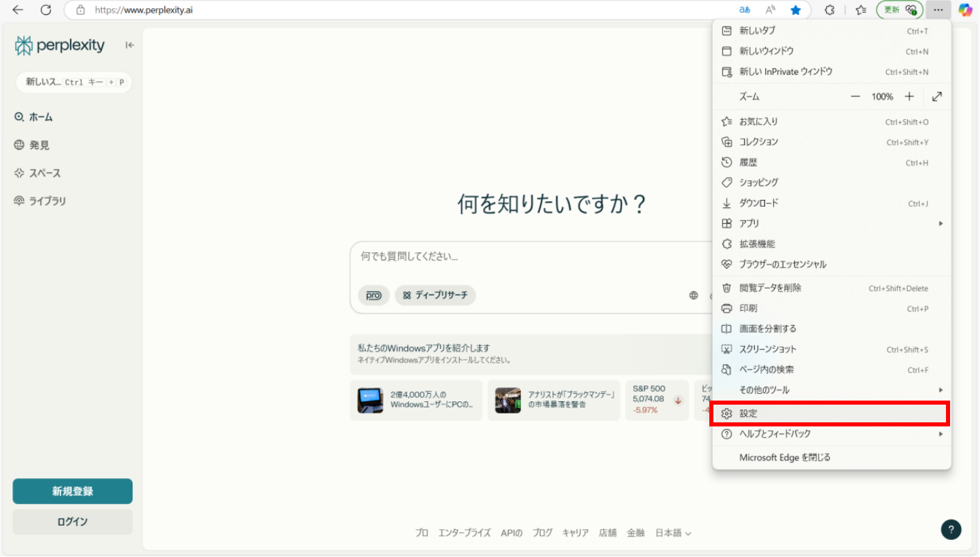Image resolution: width=980 pixels, height=557 pixels.
Task: Open the favorites list toolbar icon
Action: tap(861, 10)
